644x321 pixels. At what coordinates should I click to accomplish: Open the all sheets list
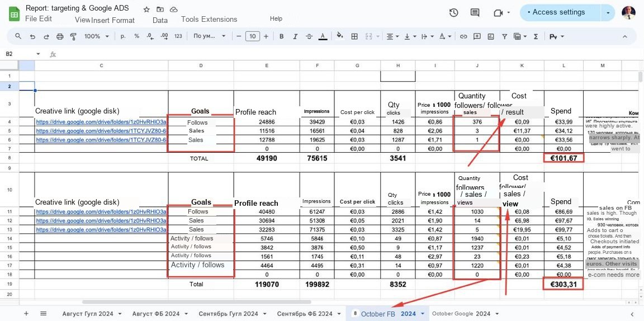click(44, 314)
